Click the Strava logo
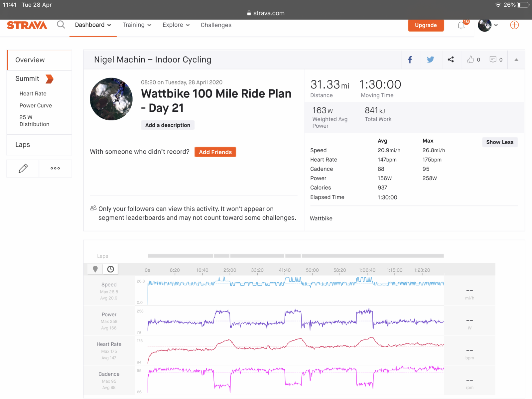 (x=27, y=25)
